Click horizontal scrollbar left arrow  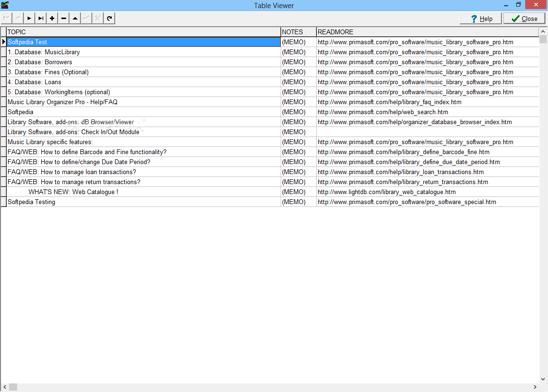5,387
